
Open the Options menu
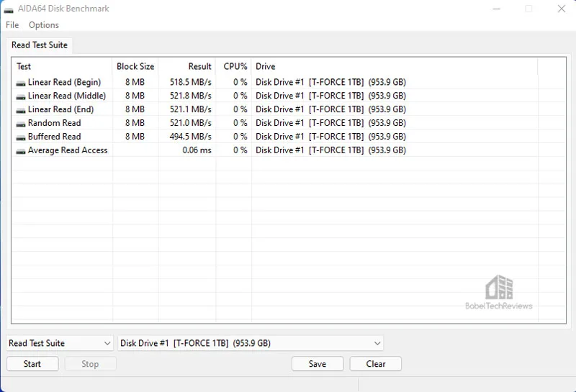click(44, 25)
